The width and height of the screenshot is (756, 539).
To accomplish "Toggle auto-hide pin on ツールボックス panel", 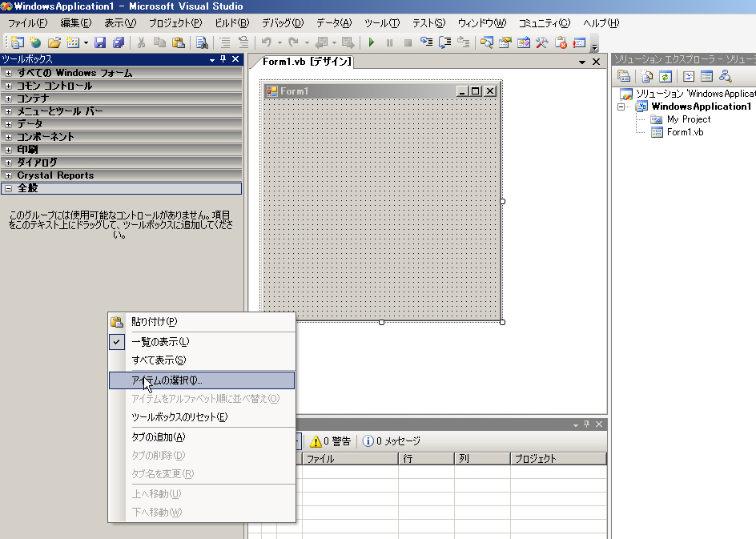I will point(223,58).
